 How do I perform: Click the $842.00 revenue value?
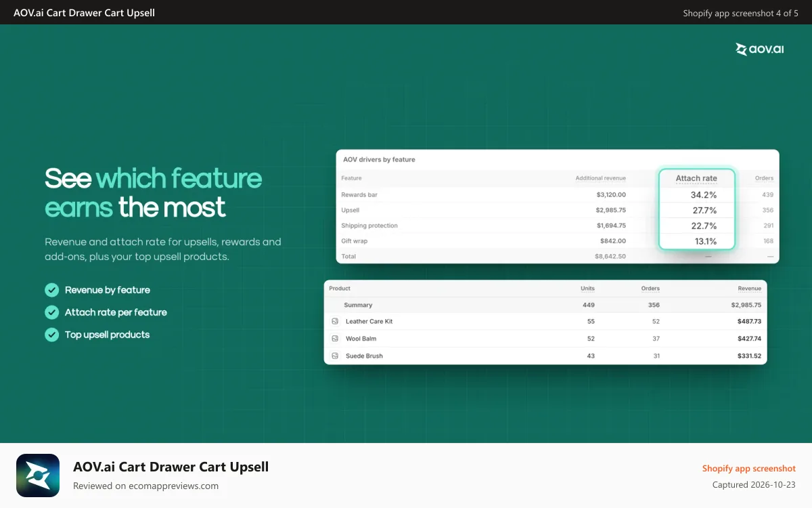(x=613, y=240)
